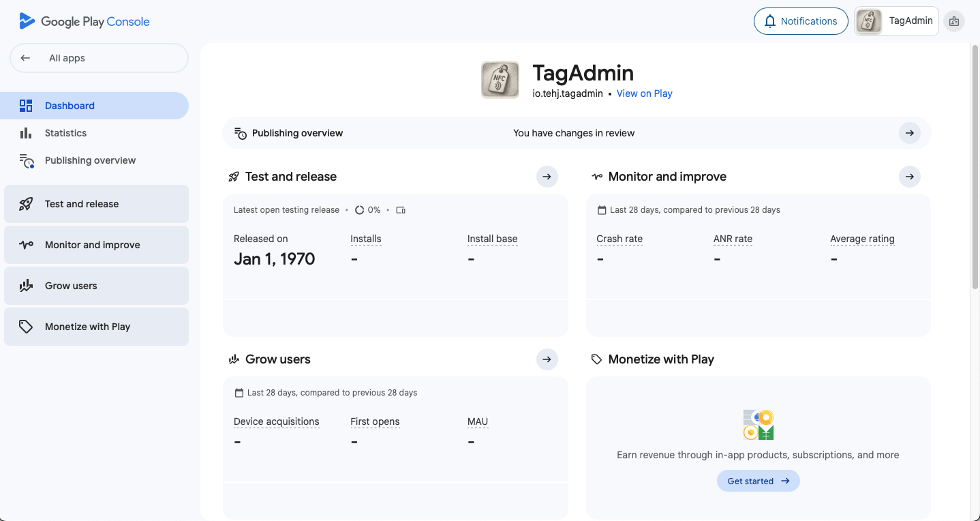This screenshot has height=521, width=980.
Task: Click the Google Play Console logo
Action: point(85,21)
